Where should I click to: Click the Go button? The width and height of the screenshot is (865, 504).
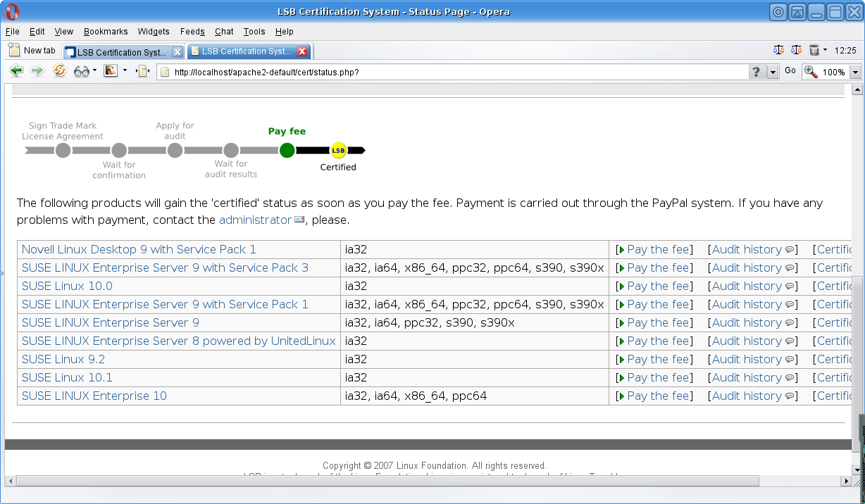[x=790, y=71]
